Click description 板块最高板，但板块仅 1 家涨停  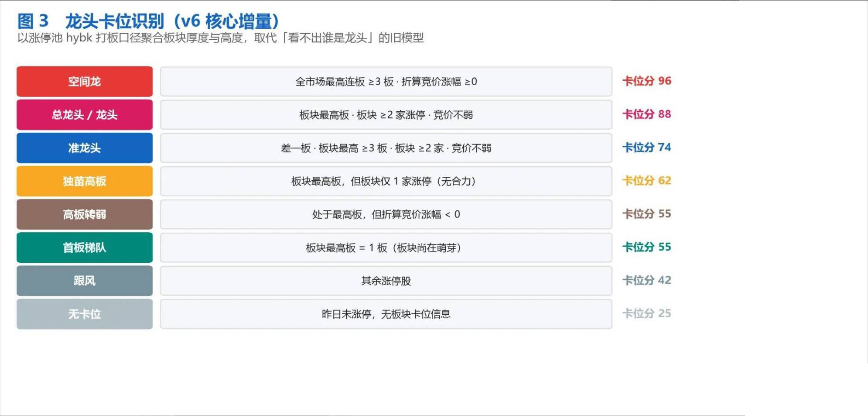point(362,181)
